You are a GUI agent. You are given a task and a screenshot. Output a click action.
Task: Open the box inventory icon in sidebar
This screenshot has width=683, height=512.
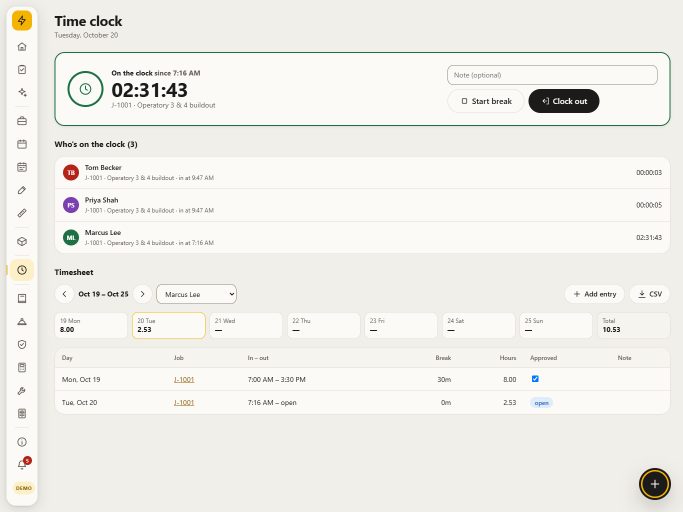[x=22, y=241]
